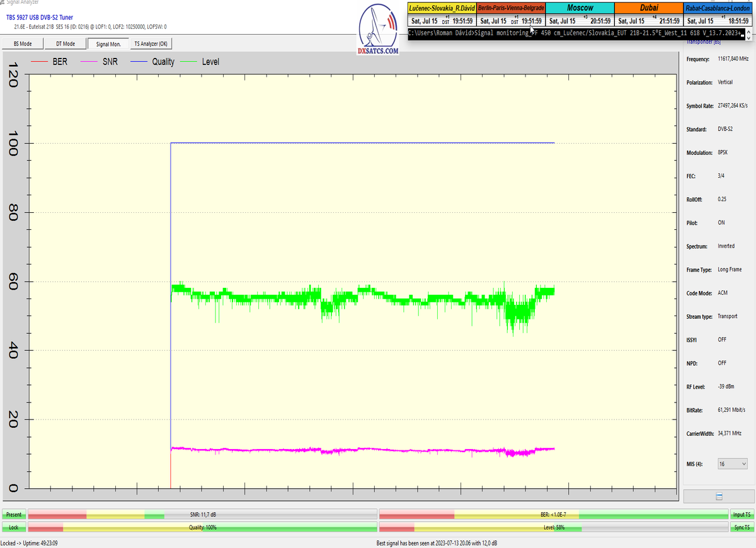Click the Moscow world clock panel
Image resolution: width=756 pixels, height=548 pixels.
click(580, 14)
